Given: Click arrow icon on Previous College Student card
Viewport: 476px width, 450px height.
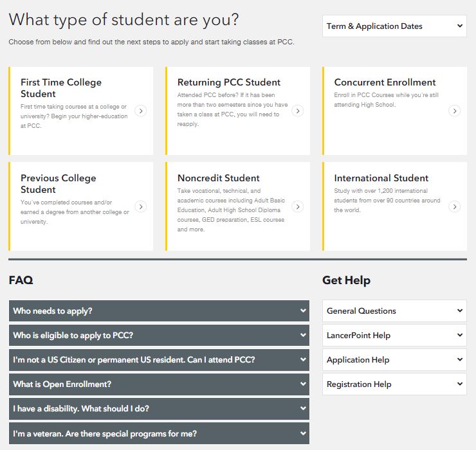Looking at the screenshot, I should click(141, 206).
